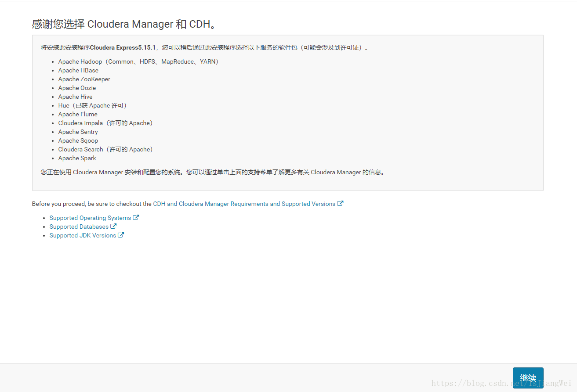This screenshot has width=577, height=392.
Task: Click external-link icon beside Supported Operating Systems
Action: pos(136,217)
